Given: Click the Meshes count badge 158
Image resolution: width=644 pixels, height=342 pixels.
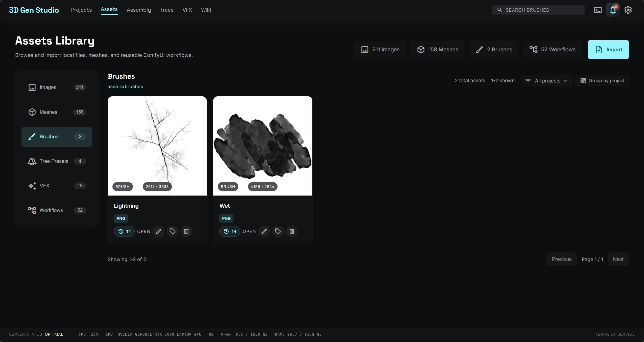Looking at the screenshot, I should pyautogui.click(x=80, y=112).
